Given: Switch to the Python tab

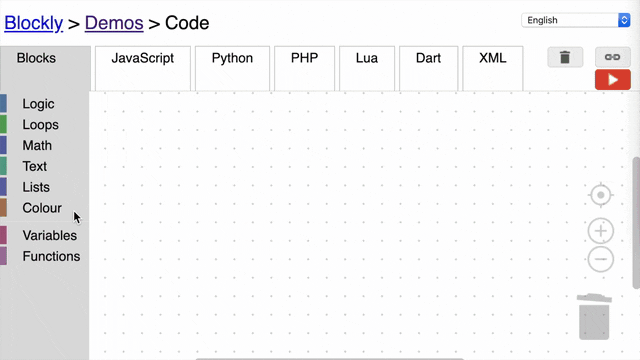Looking at the screenshot, I should pos(232,68).
